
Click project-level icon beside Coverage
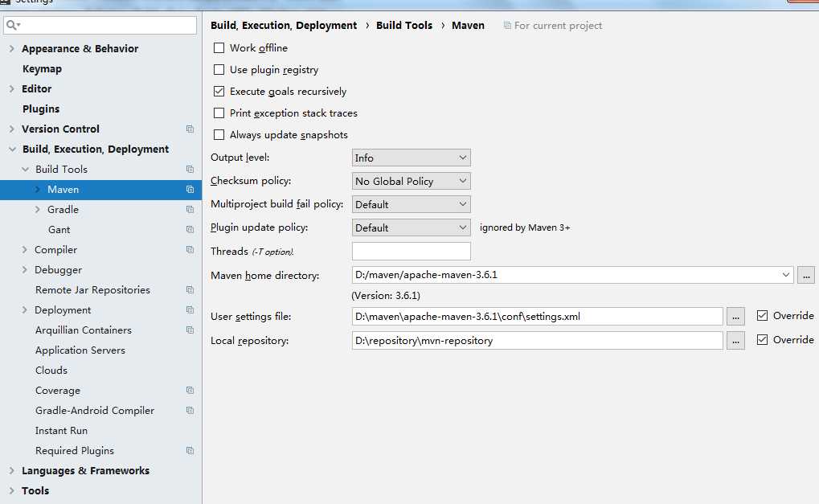[190, 391]
